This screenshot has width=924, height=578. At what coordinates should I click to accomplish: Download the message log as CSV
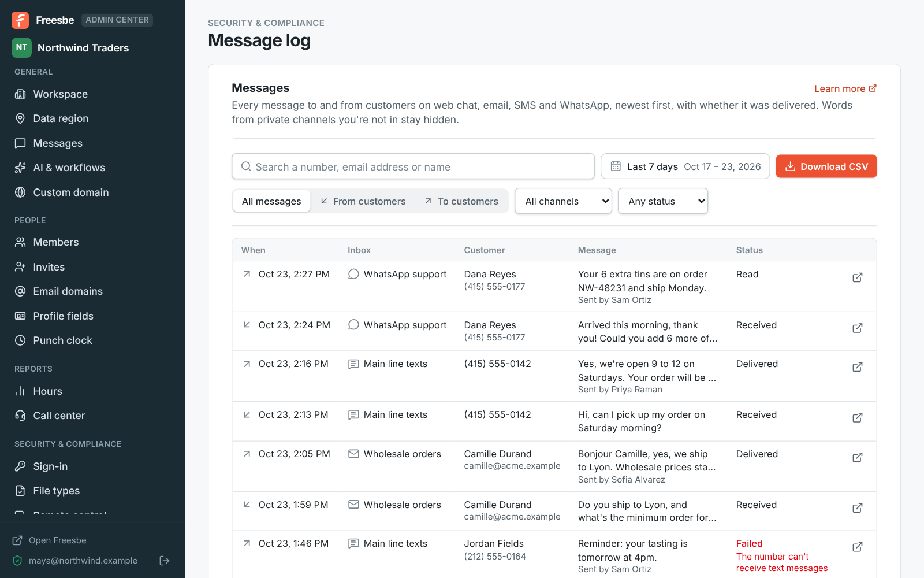pyautogui.click(x=826, y=166)
